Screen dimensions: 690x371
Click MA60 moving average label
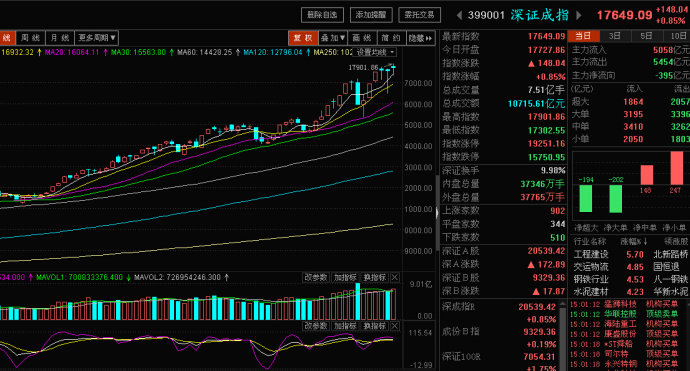pyautogui.click(x=205, y=52)
